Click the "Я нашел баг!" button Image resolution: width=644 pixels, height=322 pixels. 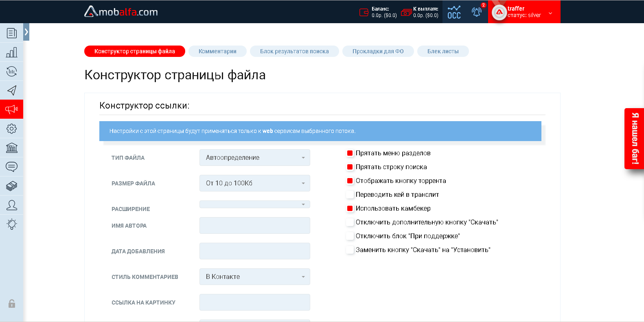634,139
